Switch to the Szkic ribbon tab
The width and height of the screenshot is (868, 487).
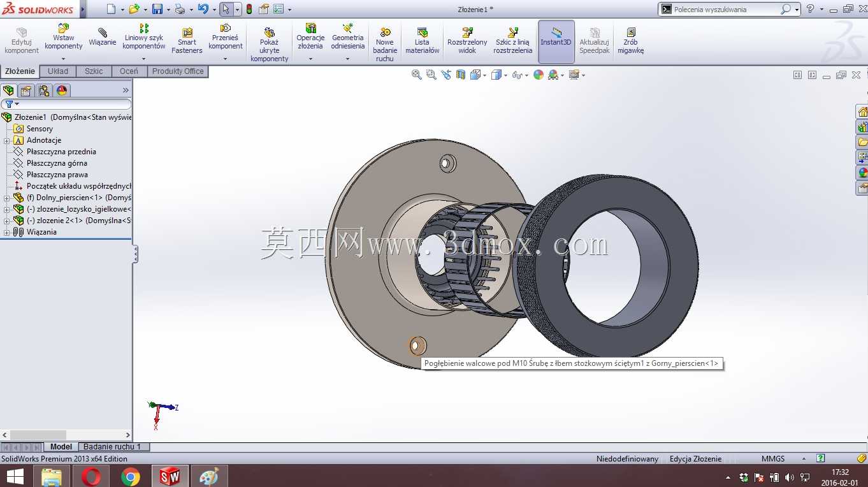click(94, 71)
